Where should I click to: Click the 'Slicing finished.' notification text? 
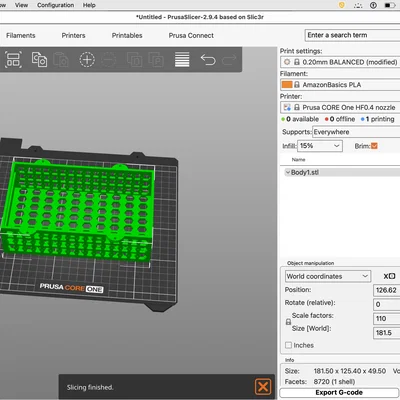90,387
